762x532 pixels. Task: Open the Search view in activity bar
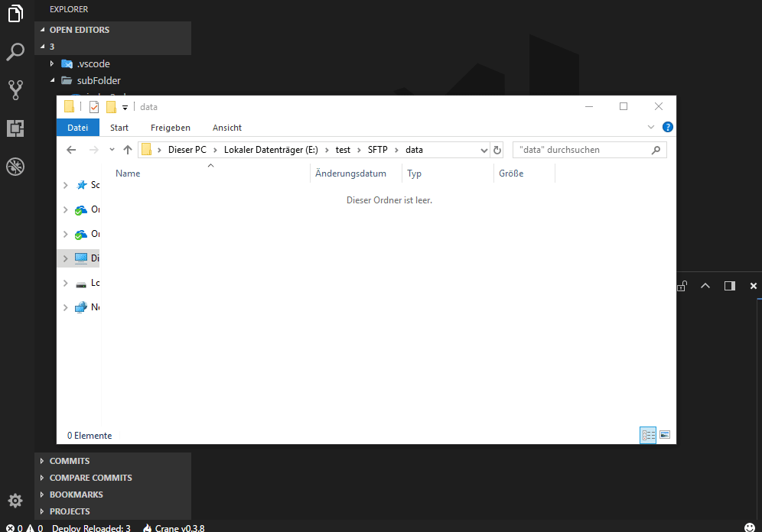click(x=15, y=51)
